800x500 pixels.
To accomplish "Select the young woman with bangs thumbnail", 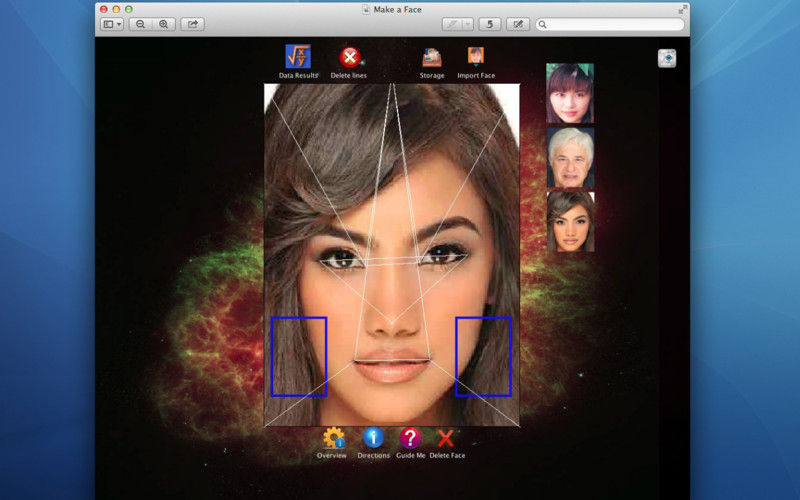I will point(570,93).
